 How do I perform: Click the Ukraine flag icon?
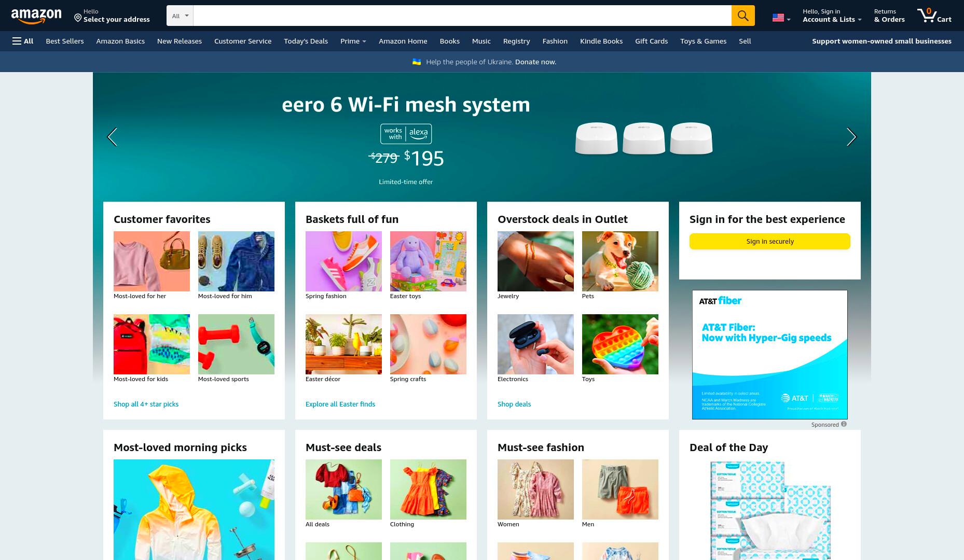click(417, 62)
